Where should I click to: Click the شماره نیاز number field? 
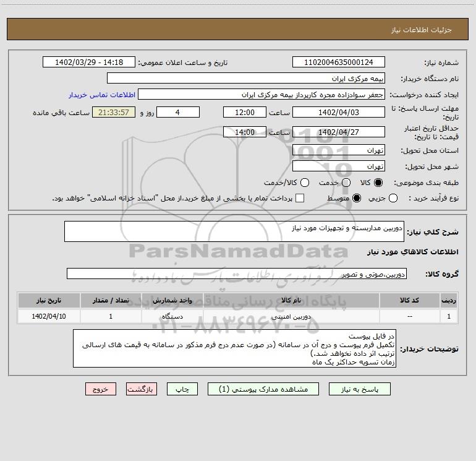pos(339,62)
